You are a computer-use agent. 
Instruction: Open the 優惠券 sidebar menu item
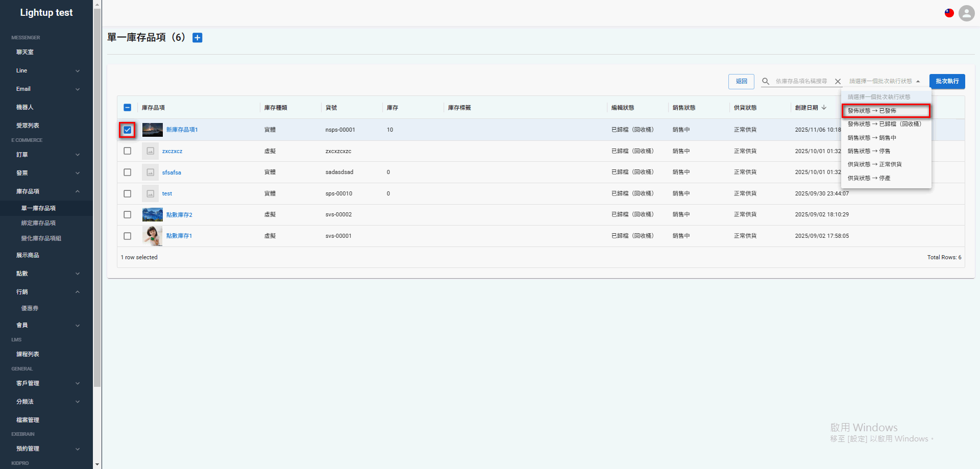29,308
